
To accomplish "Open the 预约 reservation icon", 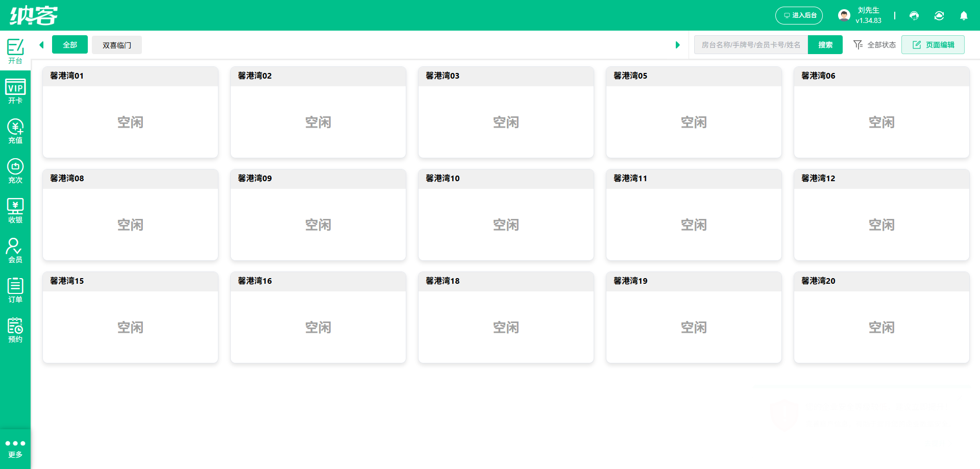I will [15, 330].
